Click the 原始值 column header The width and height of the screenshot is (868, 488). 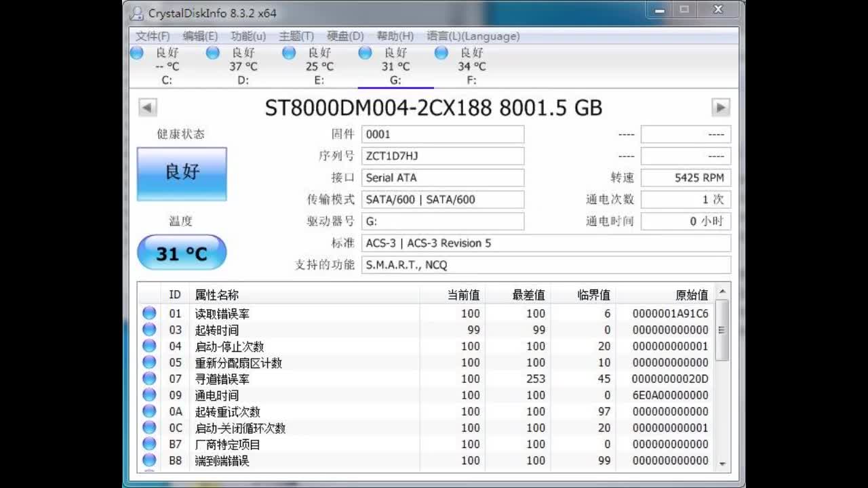pyautogui.click(x=665, y=295)
